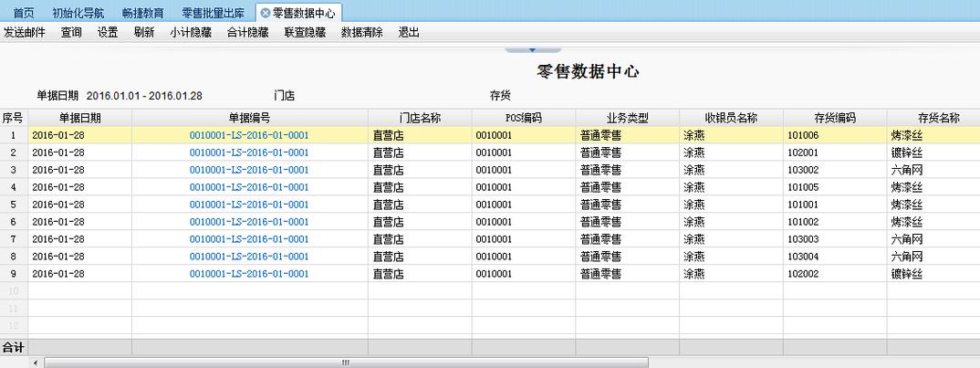Open the 初始化导航 tab
Viewport: 980px width, 368px height.
pyautogui.click(x=78, y=13)
